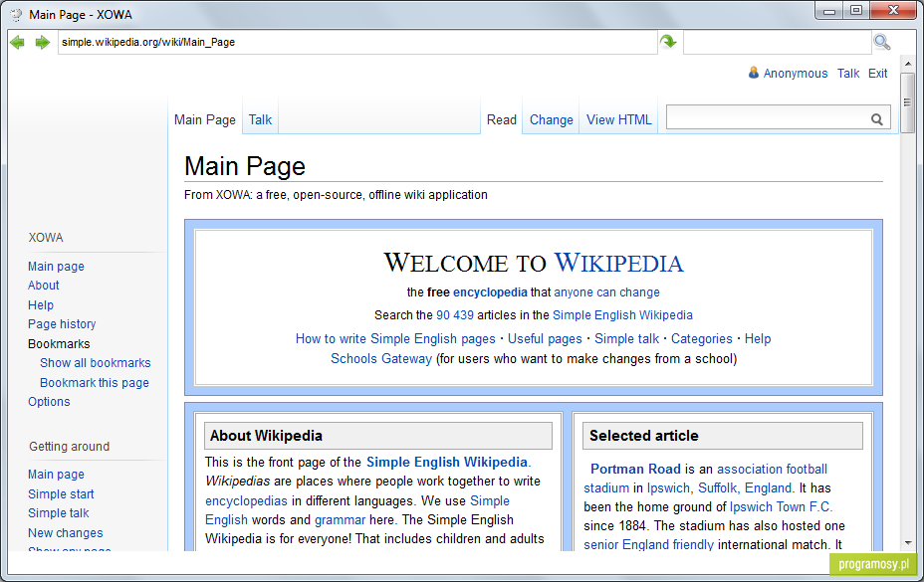Open the About sidebar link
The height and width of the screenshot is (582, 924).
click(x=44, y=286)
